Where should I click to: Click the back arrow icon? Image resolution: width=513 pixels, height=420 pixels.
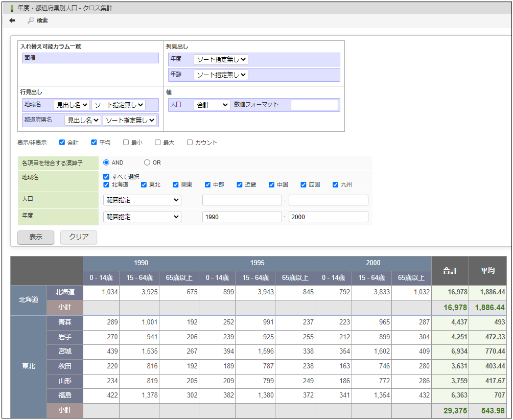(x=12, y=20)
